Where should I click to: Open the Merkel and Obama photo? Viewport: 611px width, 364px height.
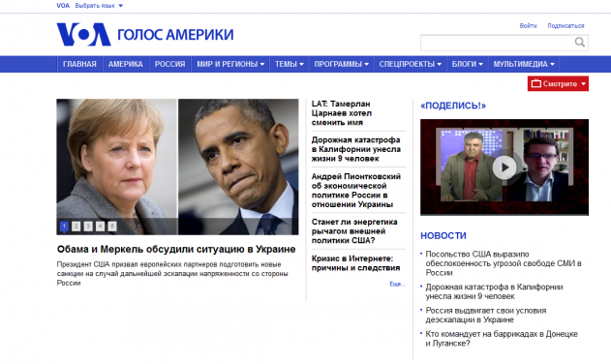point(178,167)
